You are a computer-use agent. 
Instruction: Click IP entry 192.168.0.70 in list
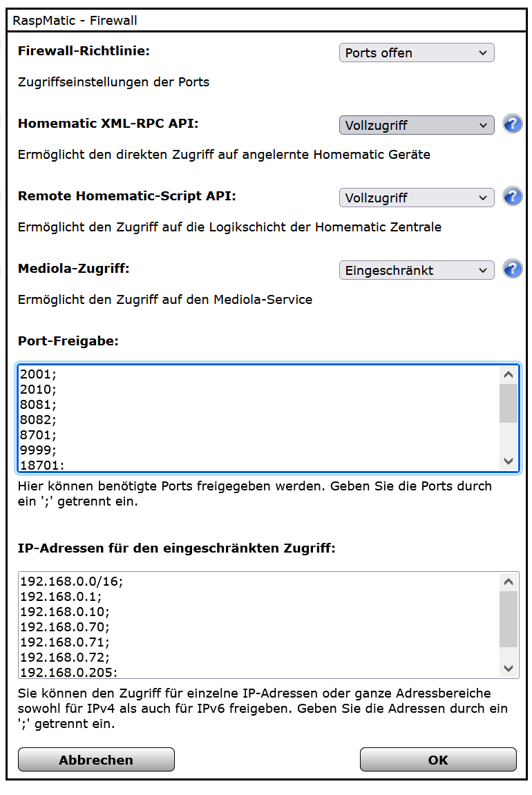pos(64,626)
